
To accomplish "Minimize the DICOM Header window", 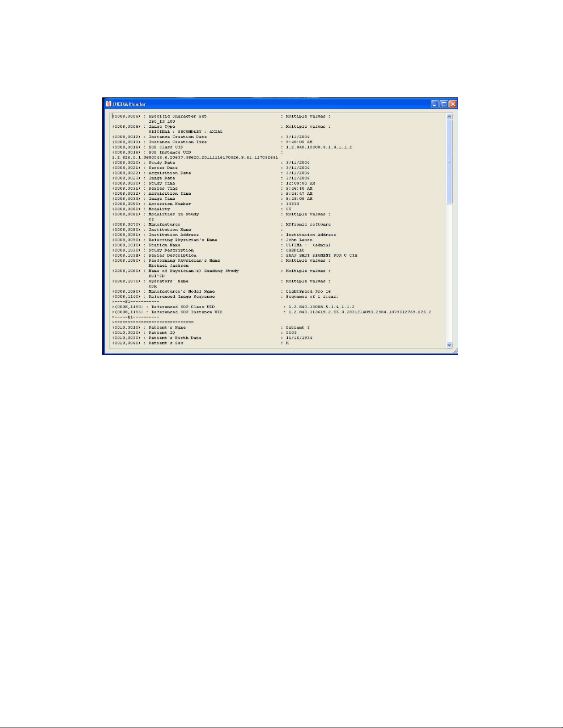I will tap(435, 104).
